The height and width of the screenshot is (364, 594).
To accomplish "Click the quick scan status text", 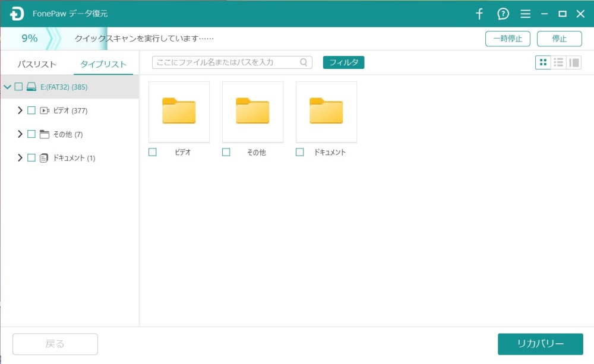I will tap(144, 38).
